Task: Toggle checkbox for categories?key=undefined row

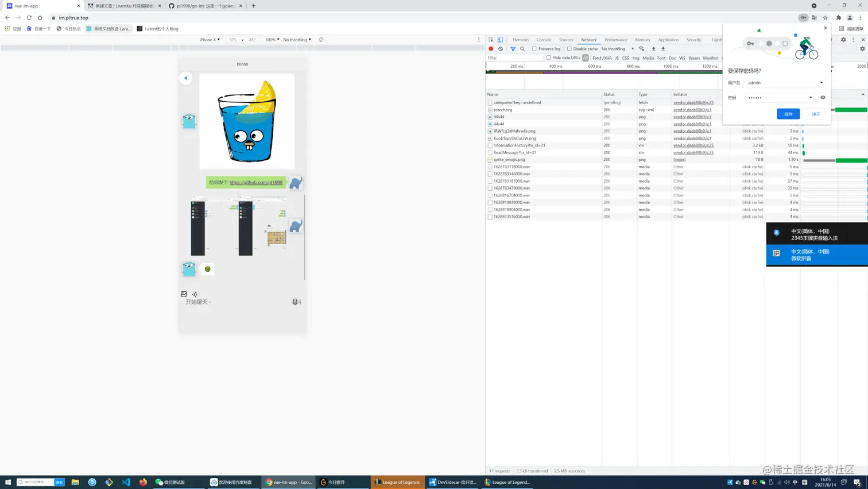Action: point(490,102)
